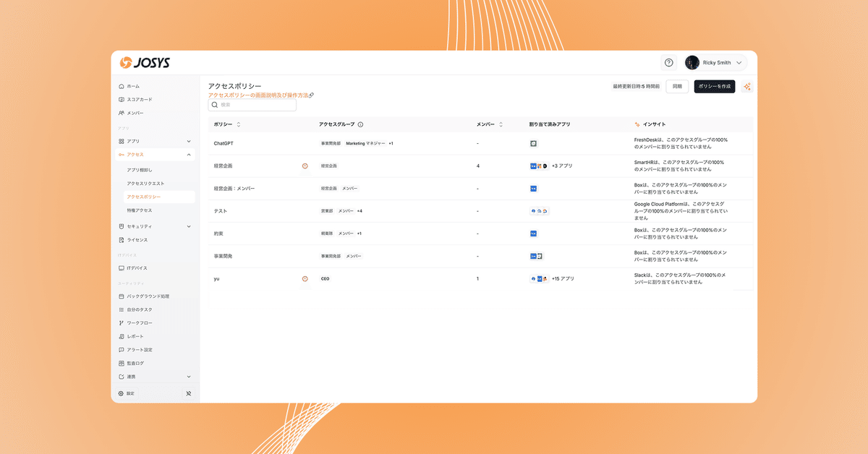Screen dimensions: 868x454
Task: Expand the アプリ sidebar chevron
Action: pyautogui.click(x=189, y=142)
